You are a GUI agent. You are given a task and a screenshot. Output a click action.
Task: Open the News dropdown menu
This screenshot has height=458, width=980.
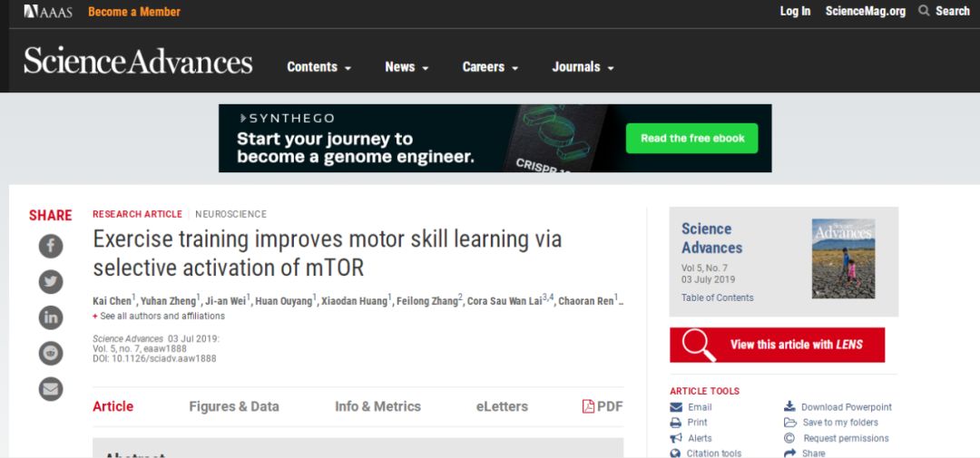pyautogui.click(x=407, y=67)
